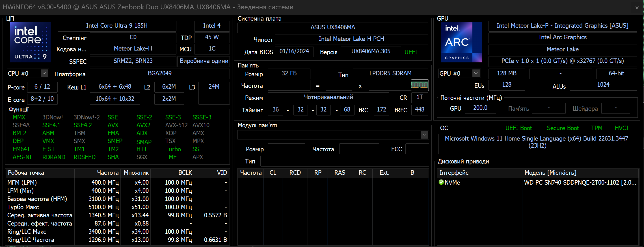Close the HWiNFO64 summary window
The height and width of the screenshot is (247, 644).
pos(637,8)
